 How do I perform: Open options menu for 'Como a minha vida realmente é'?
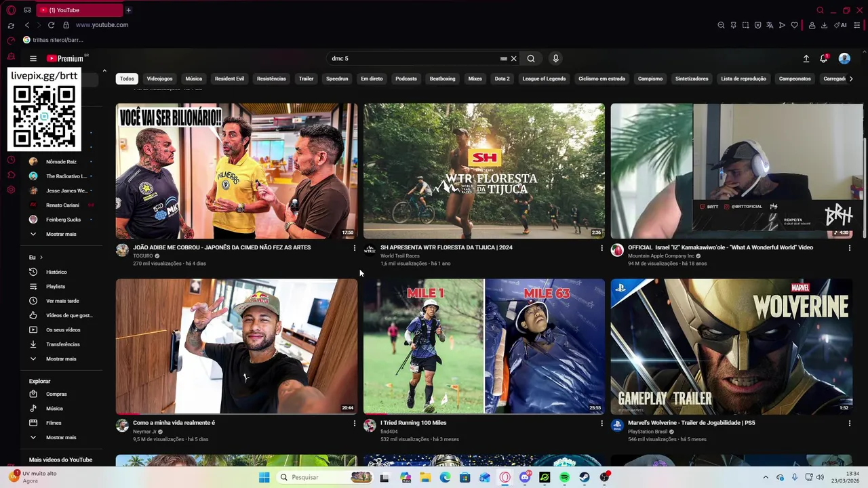354,424
